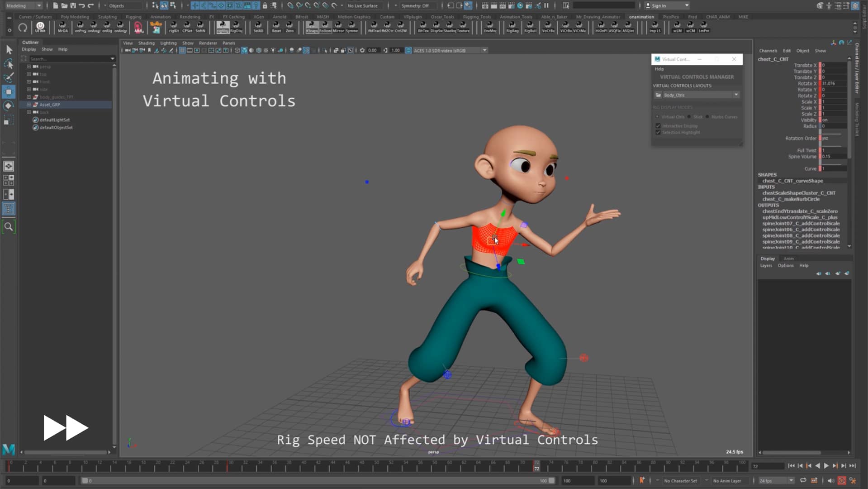Image resolution: width=868 pixels, height=489 pixels.
Task: Open the Body_Ctrls layouts dropdown
Action: (736, 95)
